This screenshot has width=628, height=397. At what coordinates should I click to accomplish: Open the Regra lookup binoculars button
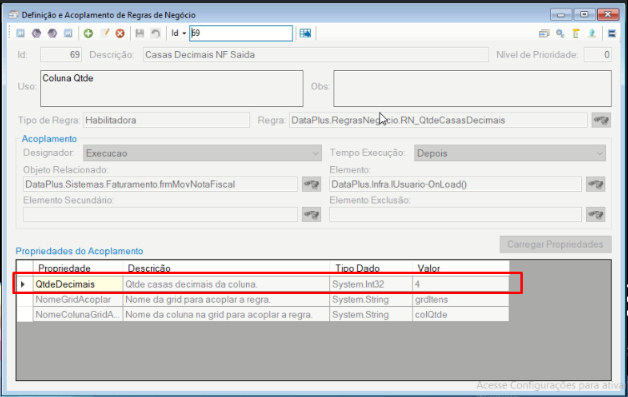[601, 120]
